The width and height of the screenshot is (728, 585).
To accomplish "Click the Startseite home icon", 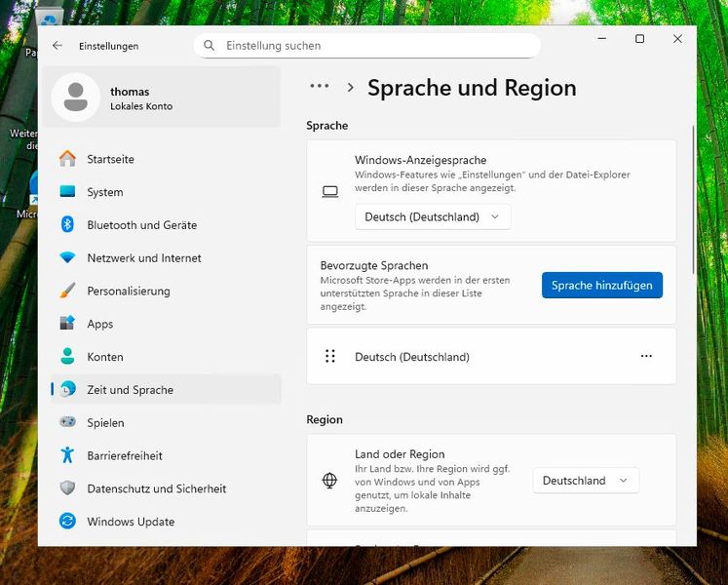I will [x=67, y=159].
